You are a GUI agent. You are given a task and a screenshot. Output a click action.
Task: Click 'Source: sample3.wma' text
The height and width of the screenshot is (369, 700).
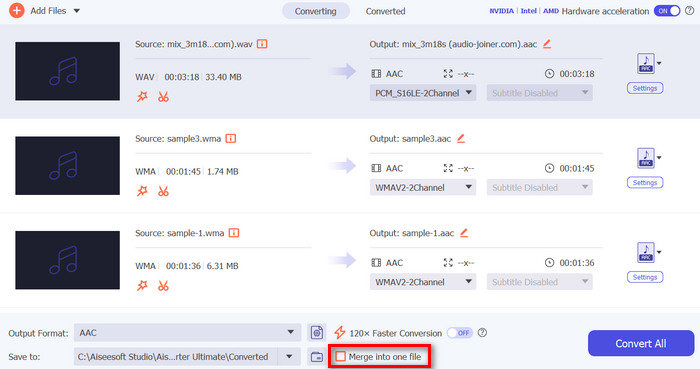tap(178, 138)
